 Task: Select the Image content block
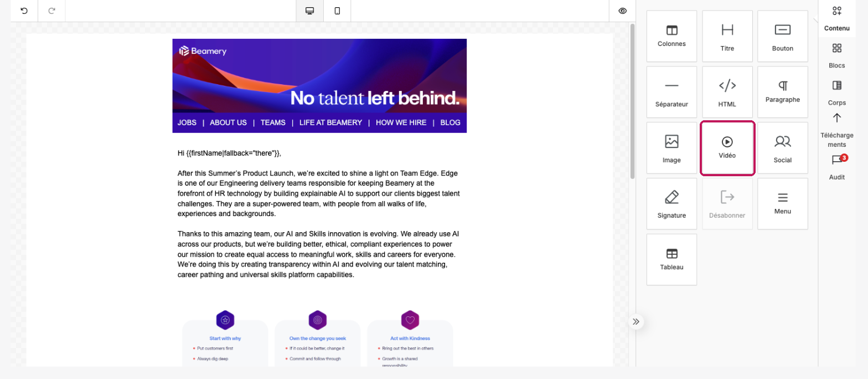coord(671,148)
